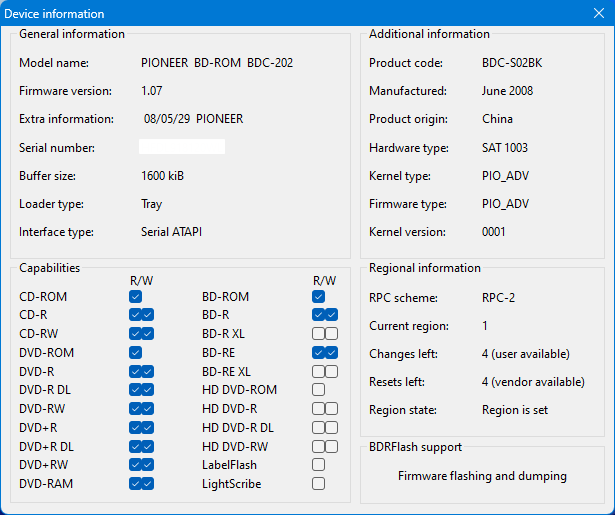Select the firmware version 1.07
Image resolution: width=615 pixels, height=515 pixels.
151,91
